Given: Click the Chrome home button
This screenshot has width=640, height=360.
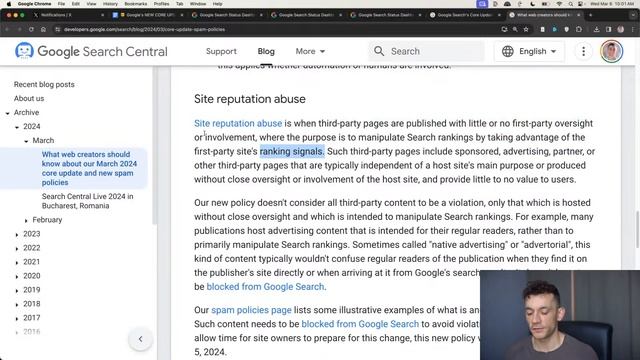Looking at the screenshot, I should [x=43, y=29].
